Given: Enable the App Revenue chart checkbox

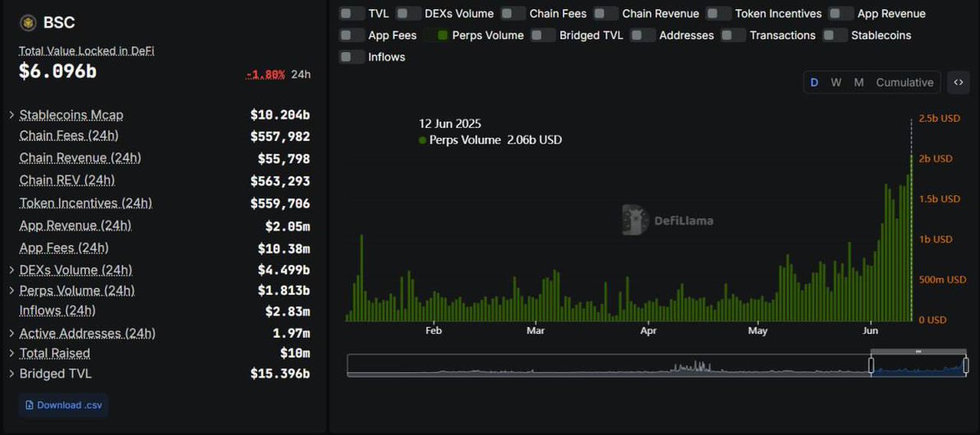Looking at the screenshot, I should 841,13.
